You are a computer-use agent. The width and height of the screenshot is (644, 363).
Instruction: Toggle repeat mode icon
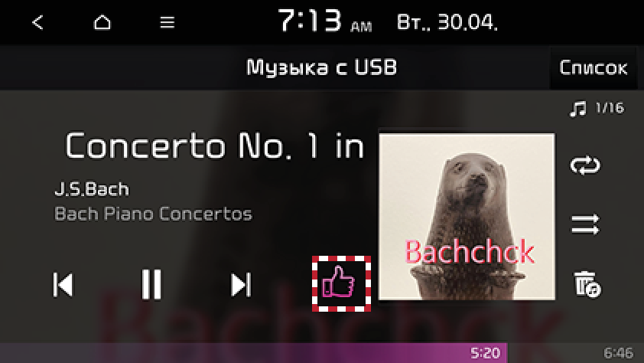(585, 165)
